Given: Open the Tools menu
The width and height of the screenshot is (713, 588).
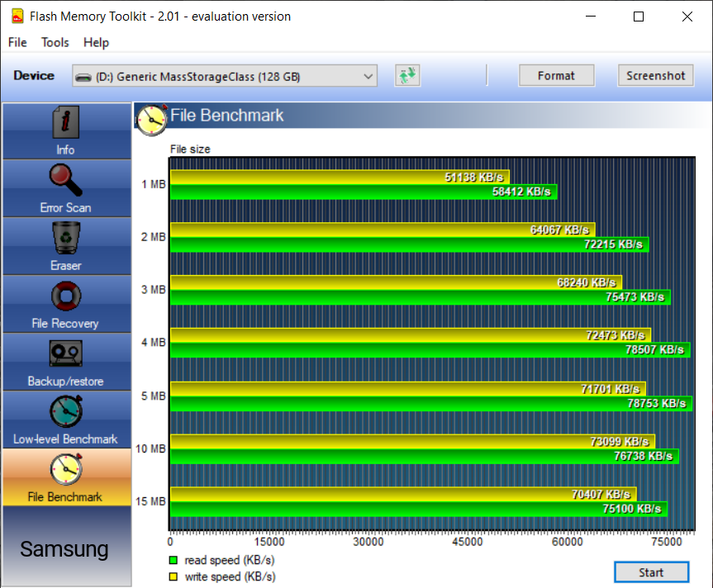Looking at the screenshot, I should tap(55, 42).
